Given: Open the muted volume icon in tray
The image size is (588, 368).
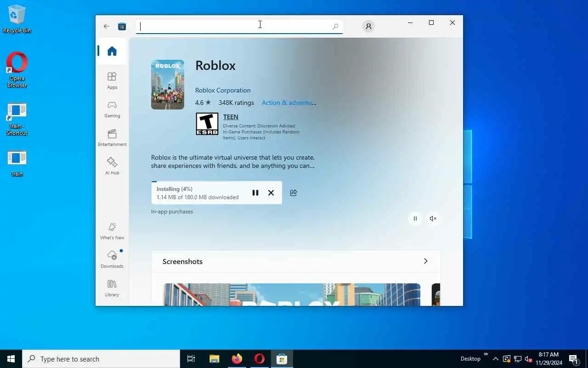Looking at the screenshot, I should point(528,359).
